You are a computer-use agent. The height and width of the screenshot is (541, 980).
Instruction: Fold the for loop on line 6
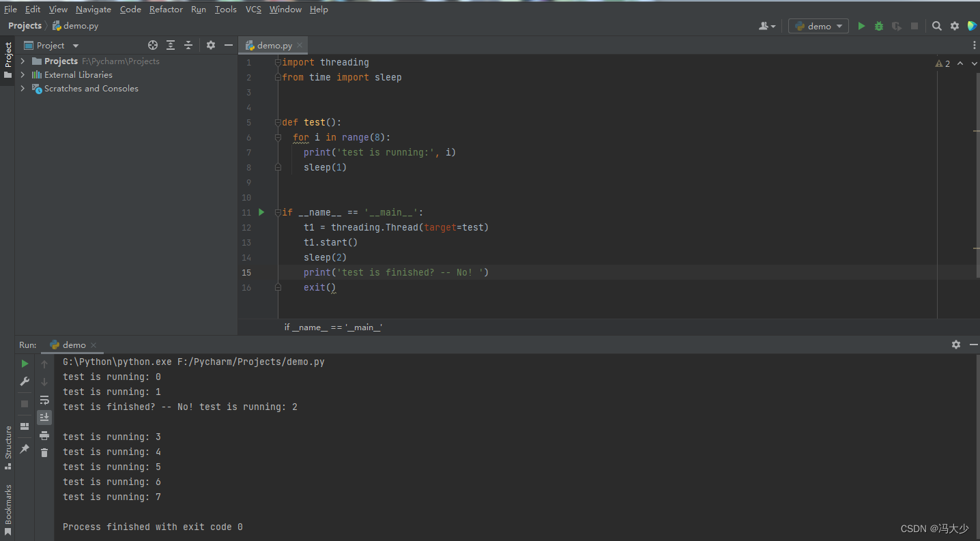pos(278,137)
